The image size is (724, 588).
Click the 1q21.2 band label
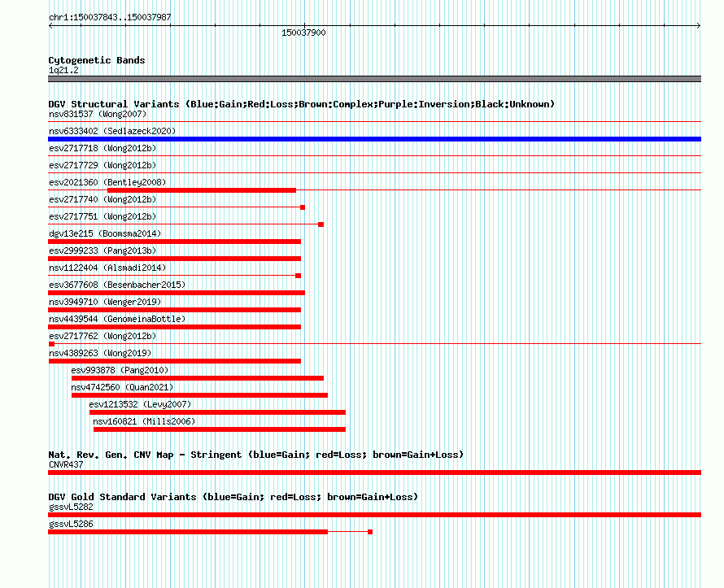pyautogui.click(x=63, y=70)
